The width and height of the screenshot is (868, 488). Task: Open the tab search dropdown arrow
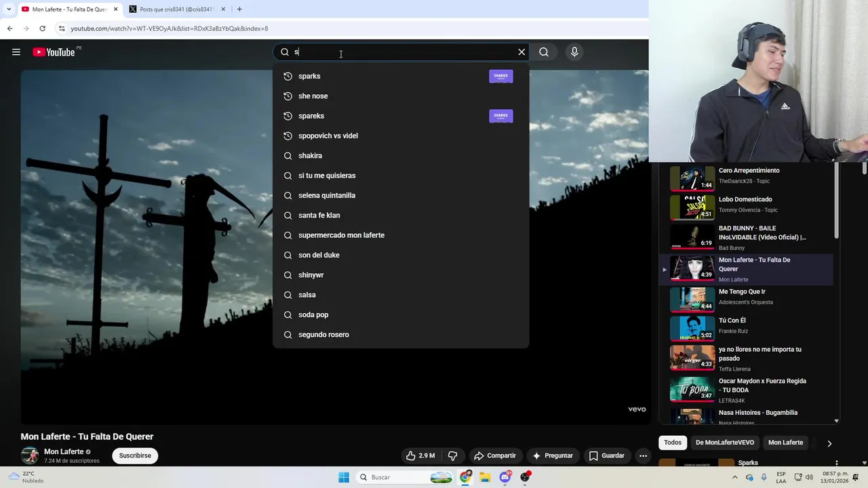tap(8, 9)
